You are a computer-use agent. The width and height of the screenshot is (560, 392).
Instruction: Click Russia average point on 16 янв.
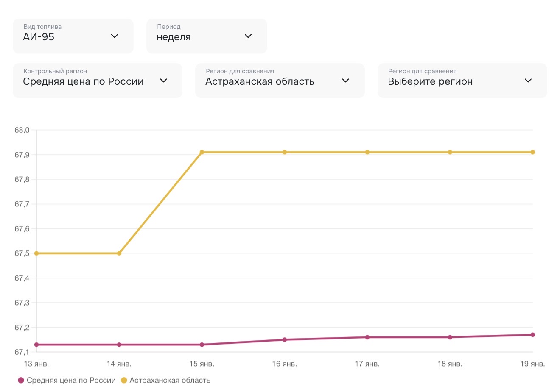coord(285,340)
